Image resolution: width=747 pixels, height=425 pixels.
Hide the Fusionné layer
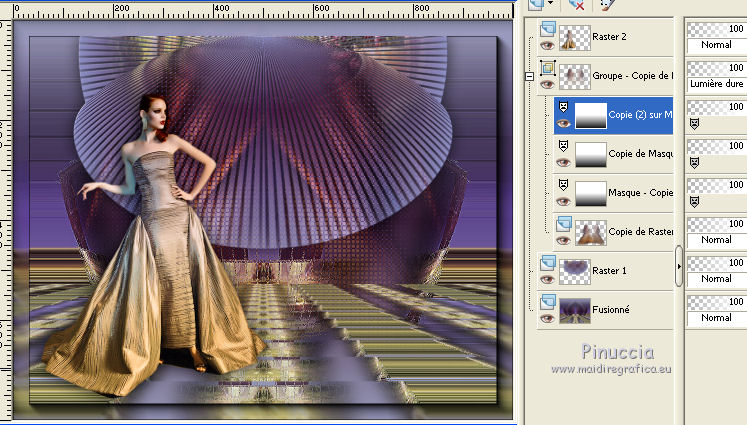point(547,317)
